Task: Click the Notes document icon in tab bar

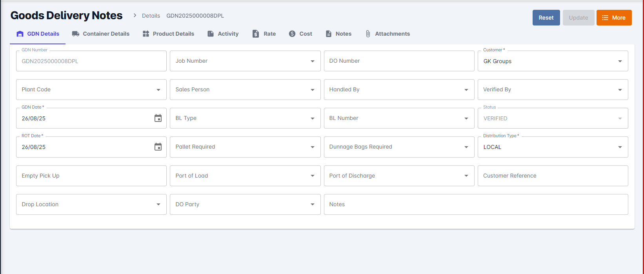Action: [329, 34]
